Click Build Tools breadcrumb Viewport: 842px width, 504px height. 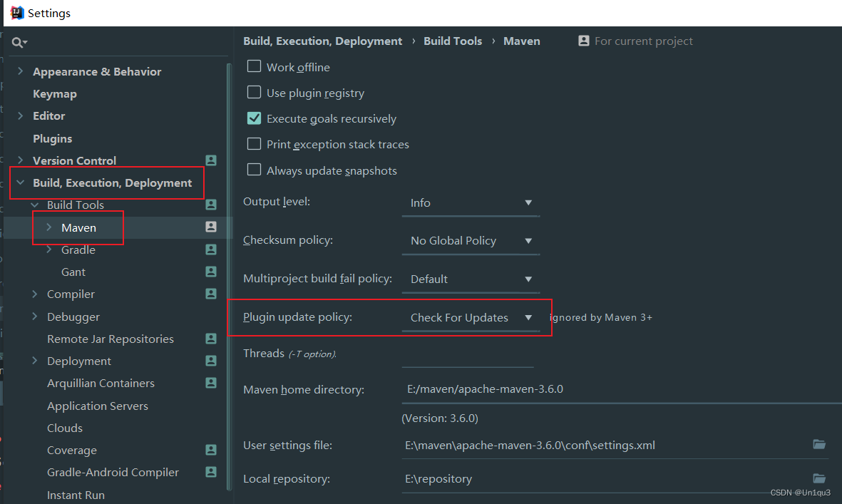coord(453,41)
